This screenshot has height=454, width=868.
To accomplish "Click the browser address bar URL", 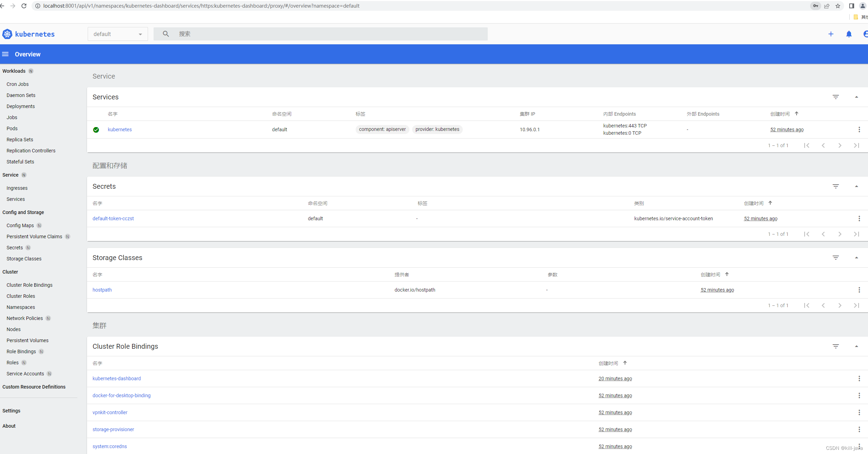I will (x=201, y=6).
